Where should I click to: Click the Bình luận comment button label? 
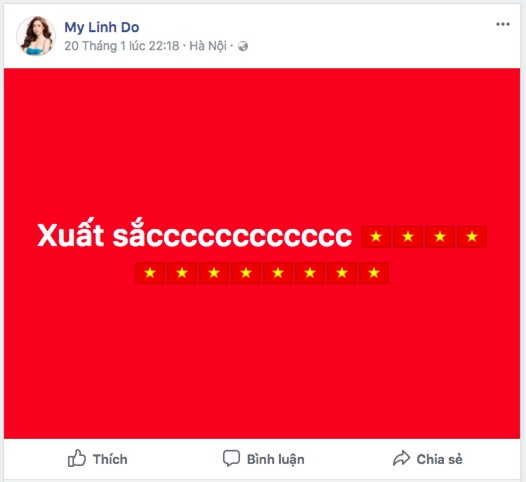pos(276,460)
